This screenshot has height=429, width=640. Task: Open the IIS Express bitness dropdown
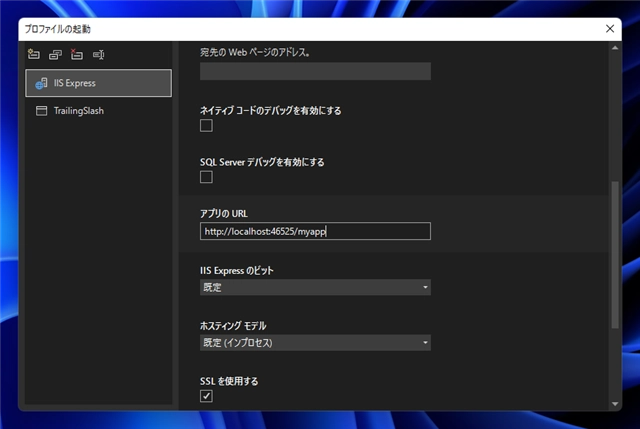tap(315, 287)
